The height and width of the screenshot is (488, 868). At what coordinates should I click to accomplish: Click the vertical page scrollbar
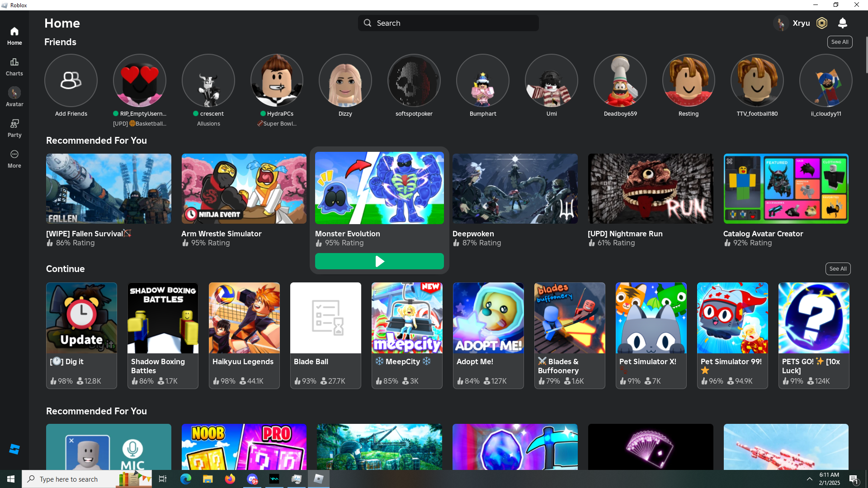866,54
